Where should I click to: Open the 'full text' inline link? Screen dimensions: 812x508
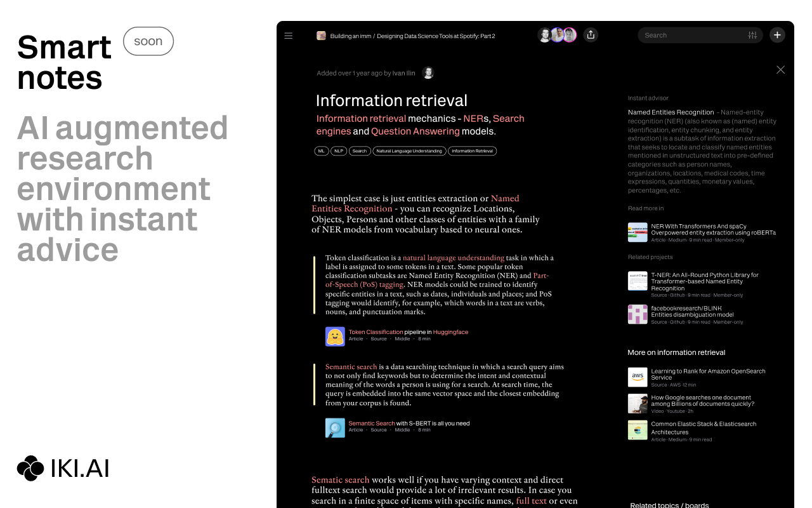pos(532,501)
